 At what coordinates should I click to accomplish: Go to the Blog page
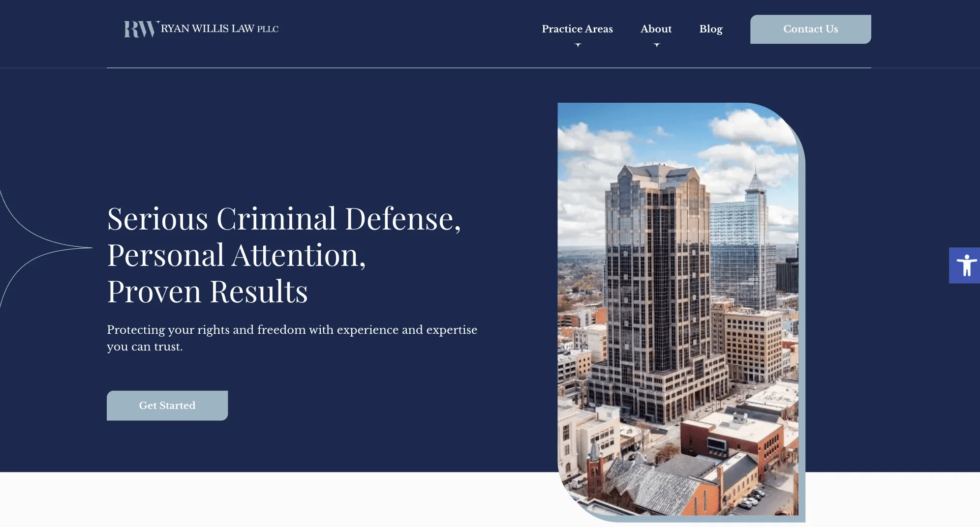pyautogui.click(x=710, y=29)
